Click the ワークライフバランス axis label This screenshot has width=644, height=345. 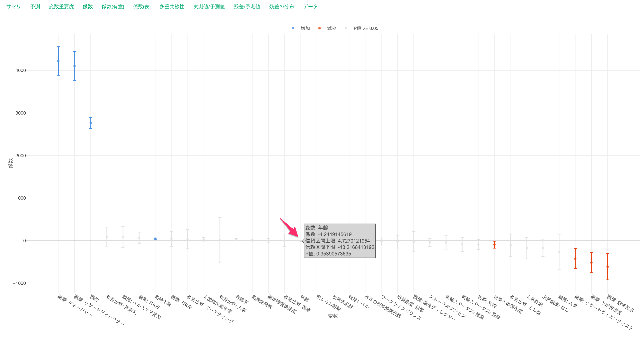tap(401, 308)
